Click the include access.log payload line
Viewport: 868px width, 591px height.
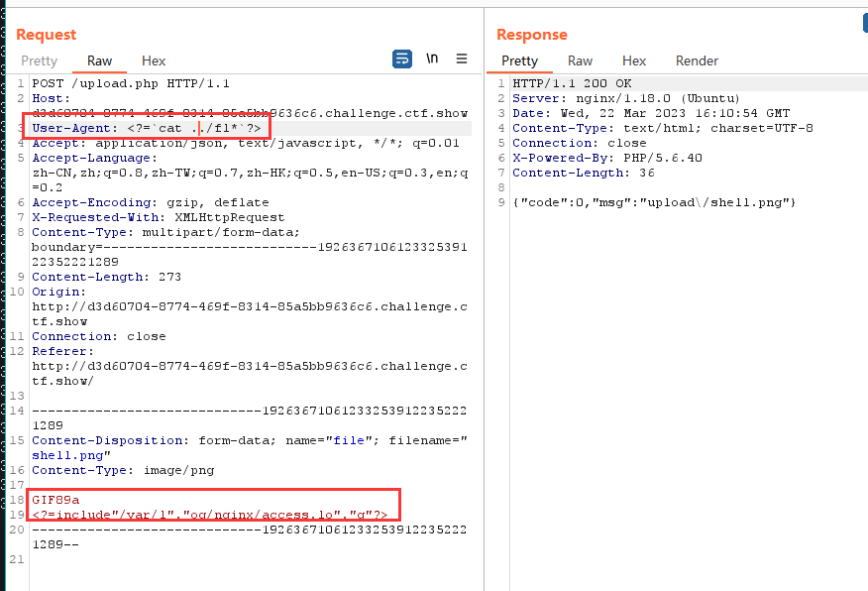pyautogui.click(x=208, y=515)
